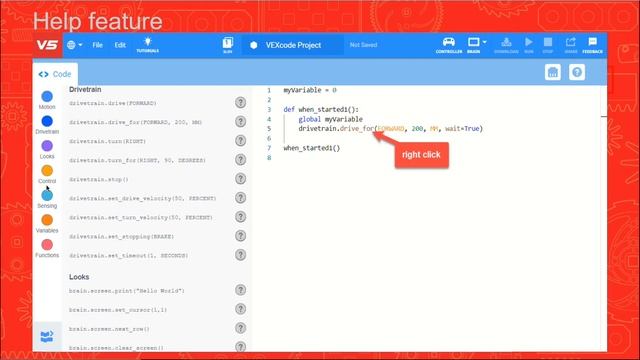Open Tutorials lightbulb icon
This screenshot has height=360, width=640.
pyautogui.click(x=148, y=45)
